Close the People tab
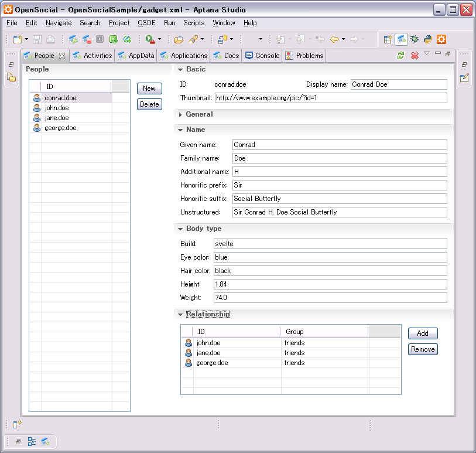The image size is (476, 453). pyautogui.click(x=62, y=56)
